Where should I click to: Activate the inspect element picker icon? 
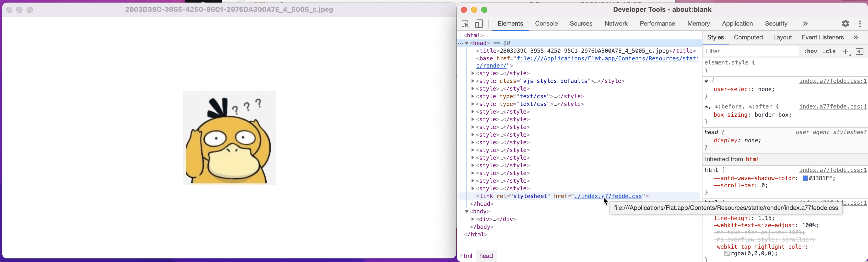coord(465,24)
